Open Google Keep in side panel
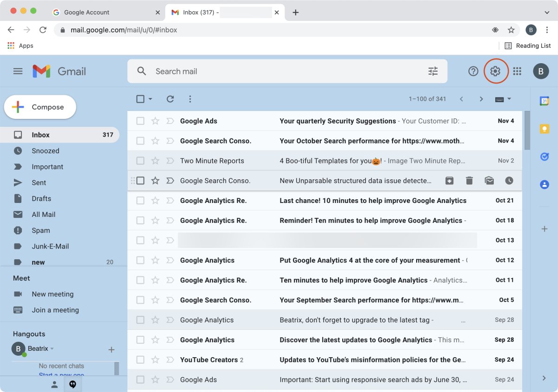The image size is (558, 392). coord(544,129)
